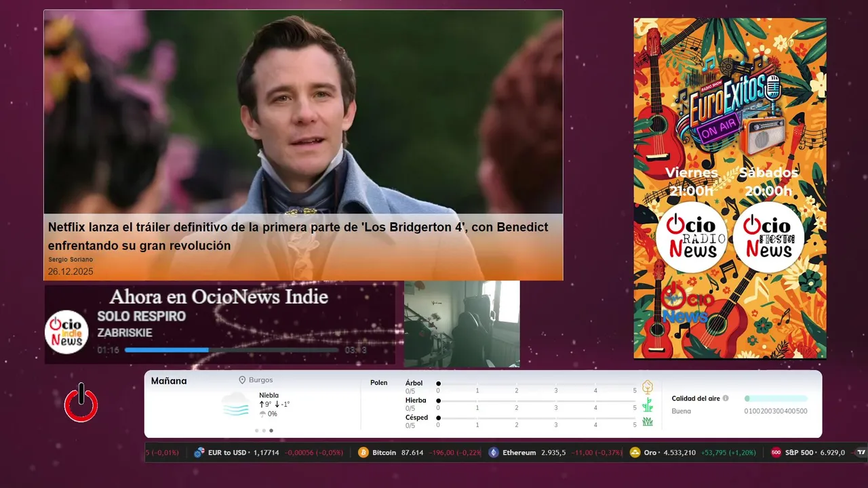Click the news date 26.12.2025
The height and width of the screenshot is (488, 868).
71,272
